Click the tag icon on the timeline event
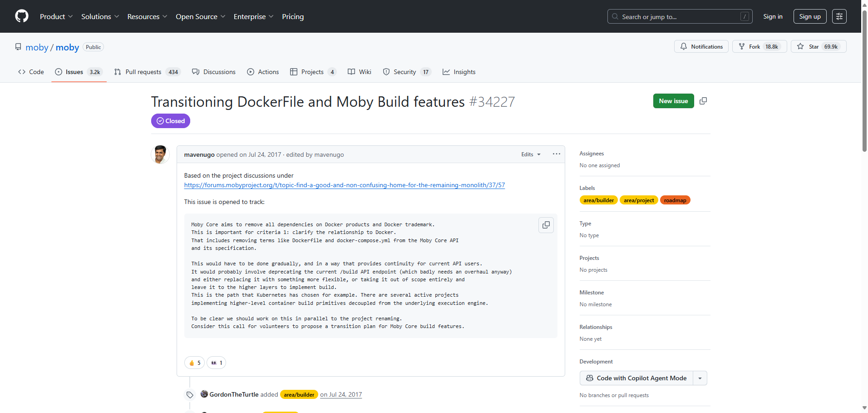 (x=190, y=395)
